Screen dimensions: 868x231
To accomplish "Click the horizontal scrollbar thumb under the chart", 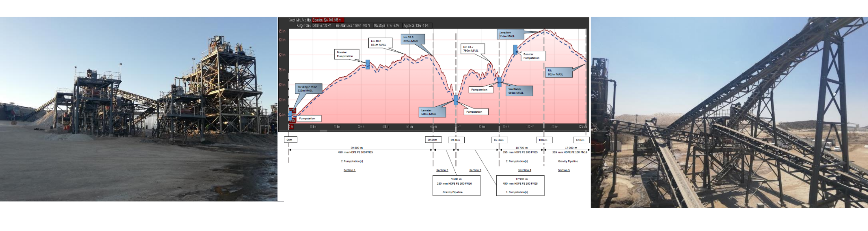I will pos(323,131).
